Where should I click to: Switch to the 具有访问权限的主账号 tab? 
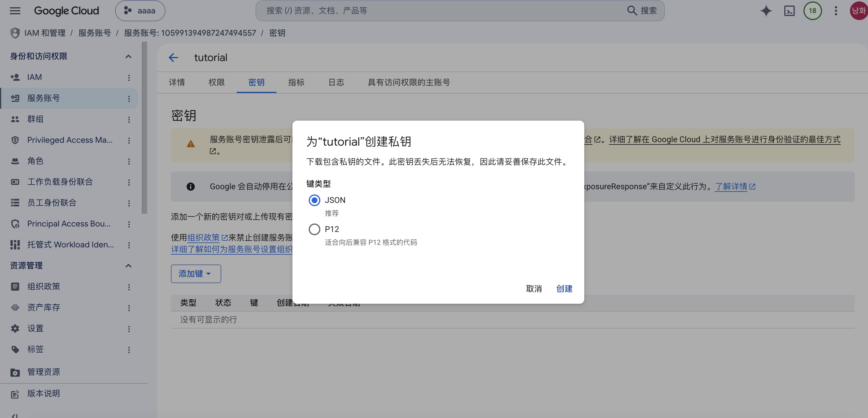[409, 83]
